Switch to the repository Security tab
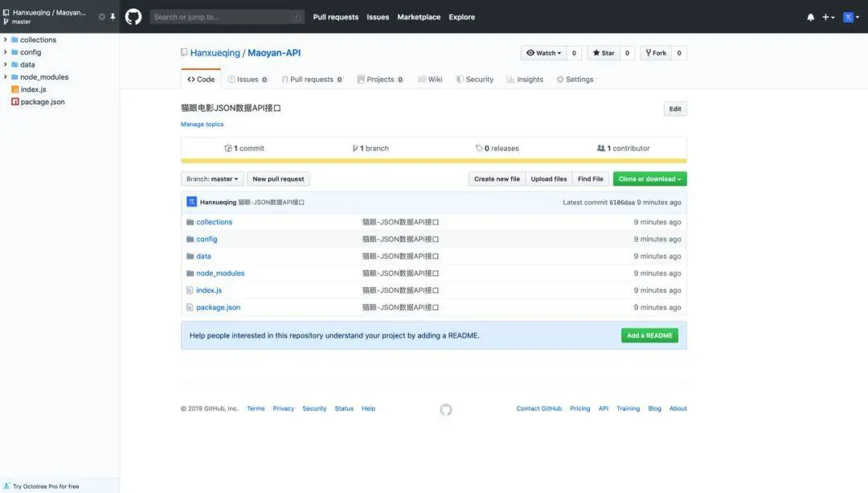 pos(475,79)
